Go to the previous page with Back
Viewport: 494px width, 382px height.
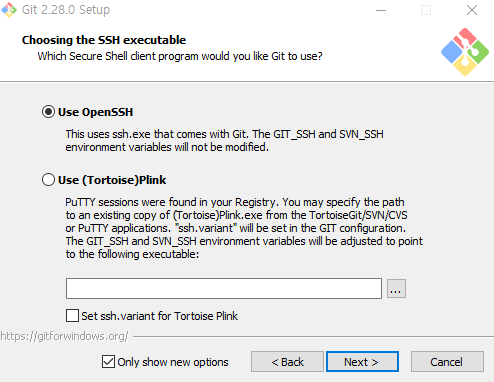click(x=287, y=362)
